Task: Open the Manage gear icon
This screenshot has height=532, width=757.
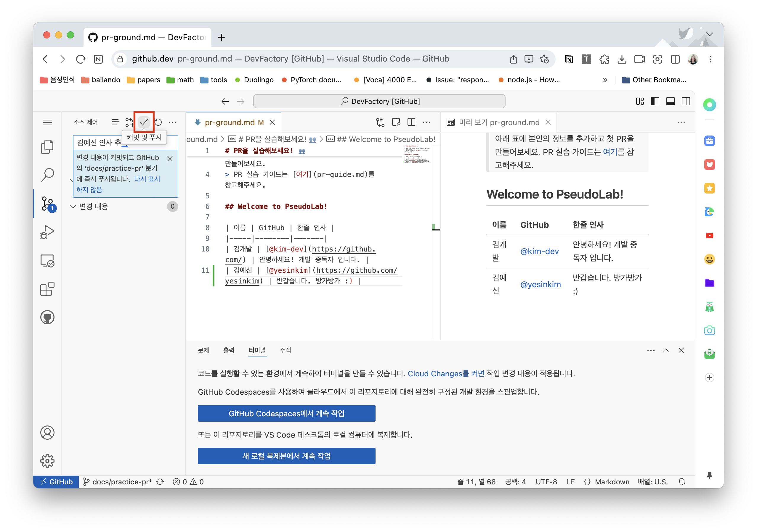Action: click(47, 461)
